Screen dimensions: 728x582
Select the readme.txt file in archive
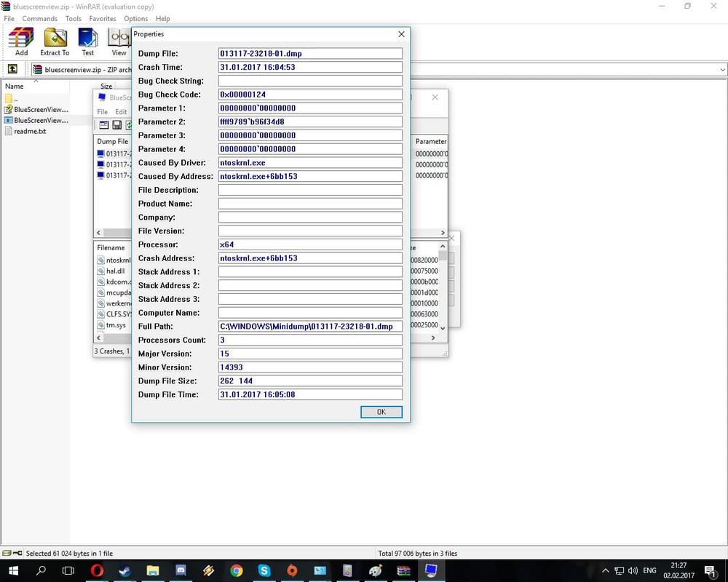click(25, 132)
